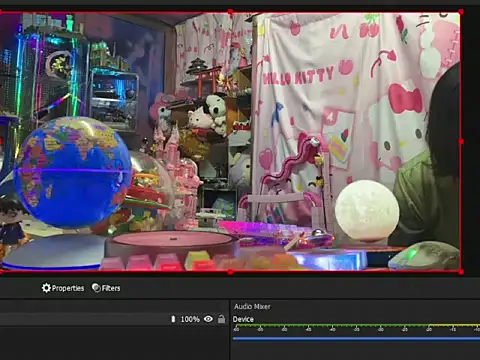Click the battery indicator icon beside 100%
Image resolution: width=480 pixels, height=360 pixels.
click(x=173, y=319)
